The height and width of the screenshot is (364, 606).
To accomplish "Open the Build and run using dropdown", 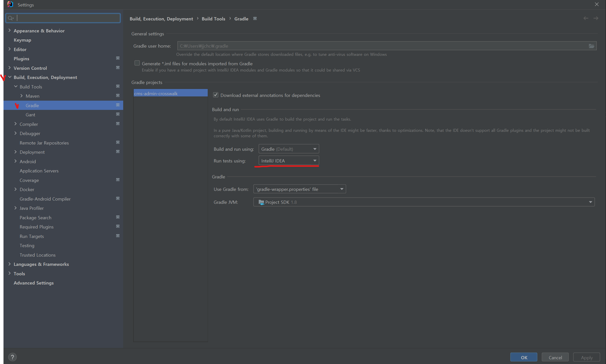I will point(289,149).
